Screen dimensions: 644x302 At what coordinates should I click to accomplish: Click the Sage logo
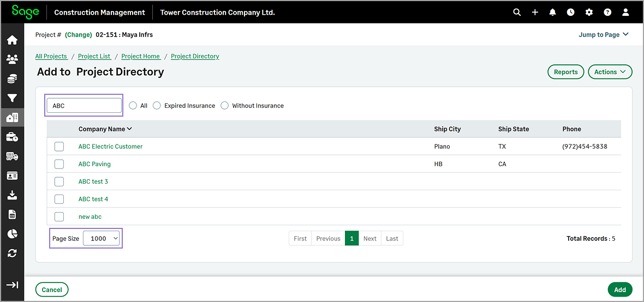point(26,11)
